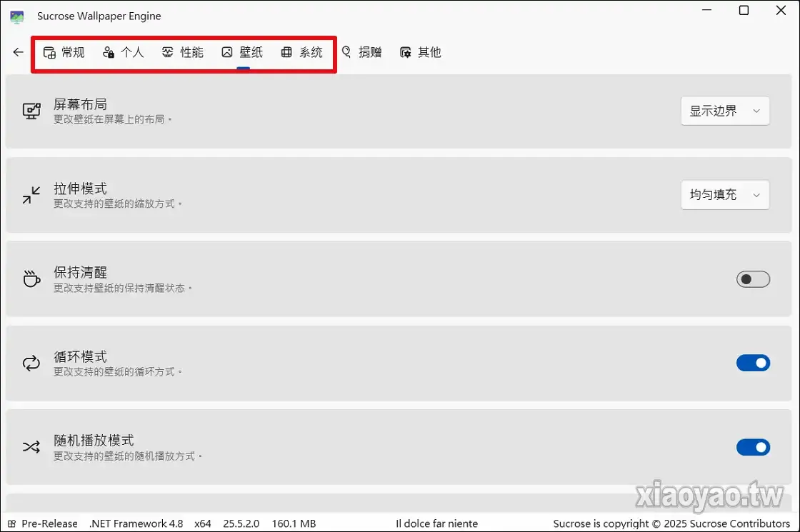
Task: Open the 常规 general tab
Action: coord(64,52)
